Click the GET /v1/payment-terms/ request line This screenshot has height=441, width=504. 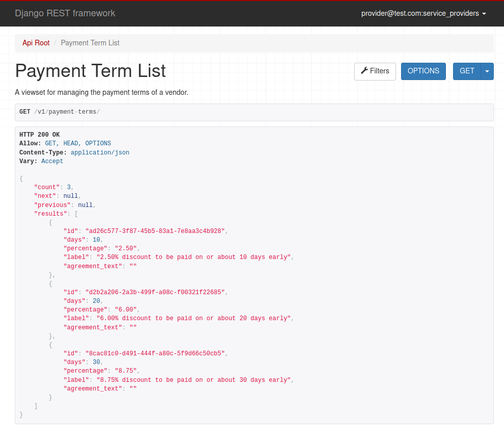click(60, 112)
